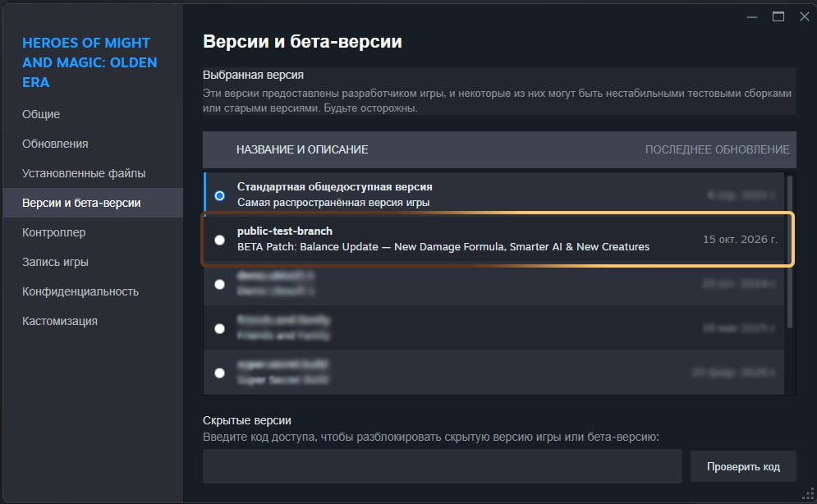Maximize the properties window
Screen dimensions: 817x504
[778, 16]
